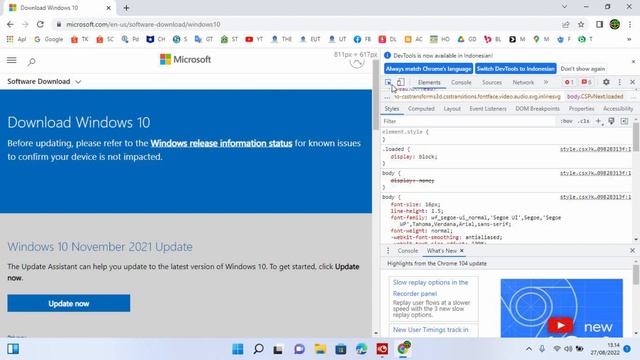Image resolution: width=640 pixels, height=360 pixels.
Task: Open the Event Listeners tab
Action: coord(488,109)
